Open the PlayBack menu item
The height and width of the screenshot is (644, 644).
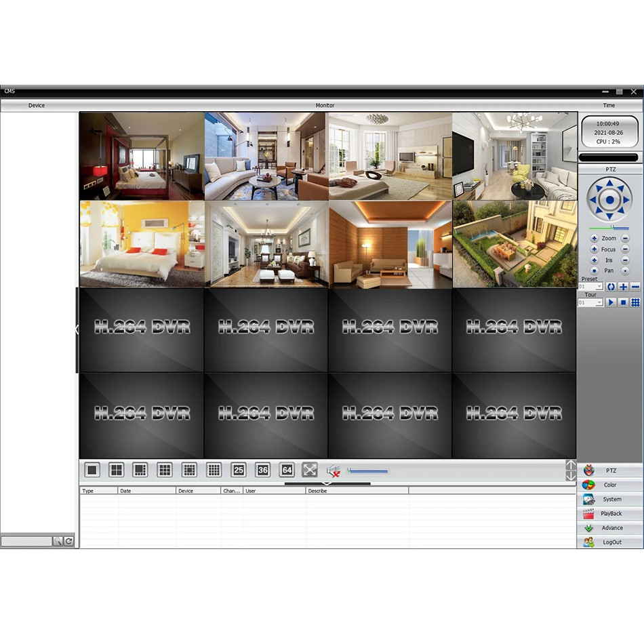(610, 514)
